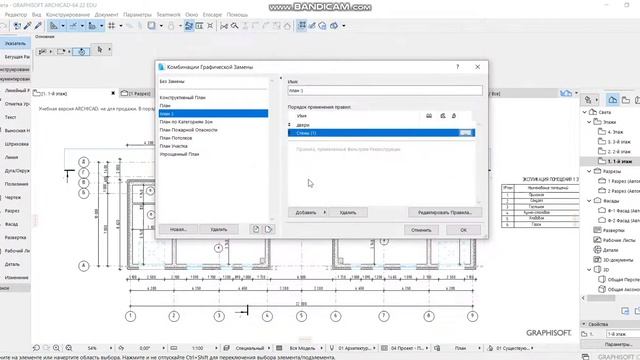Open the Конструирование menu
Image resolution: width=640 pixels, height=360 pixels.
tap(68, 15)
